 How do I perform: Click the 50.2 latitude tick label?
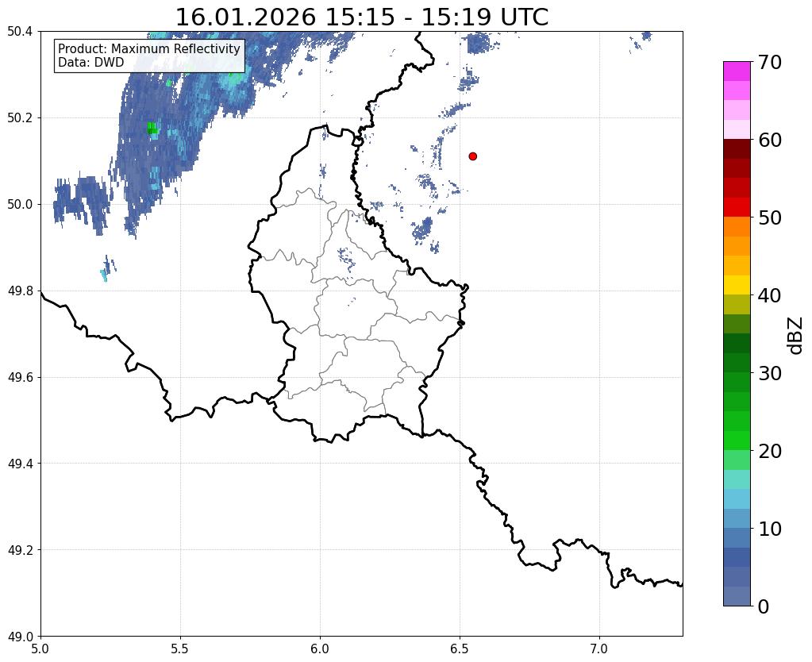(x=20, y=118)
